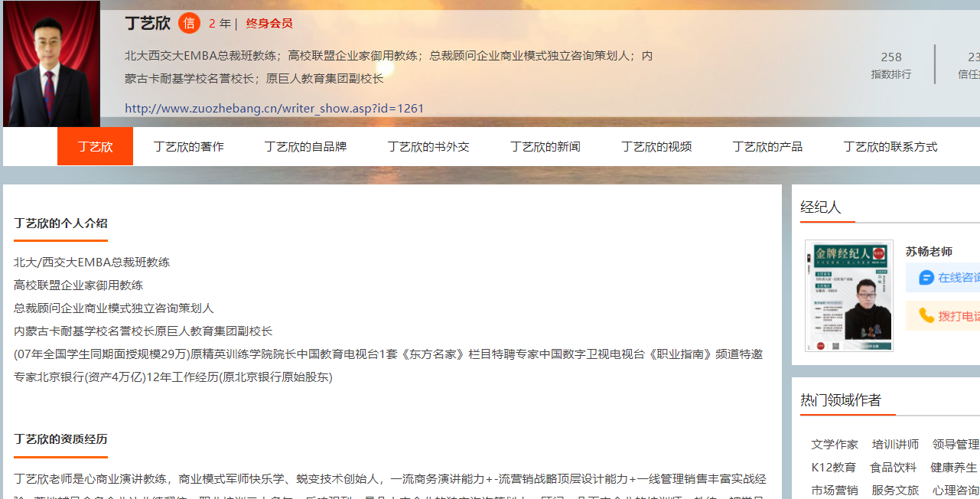Click the chat icon beside 在线咨询
Viewport: 980px width, 499px height.
pos(926,278)
